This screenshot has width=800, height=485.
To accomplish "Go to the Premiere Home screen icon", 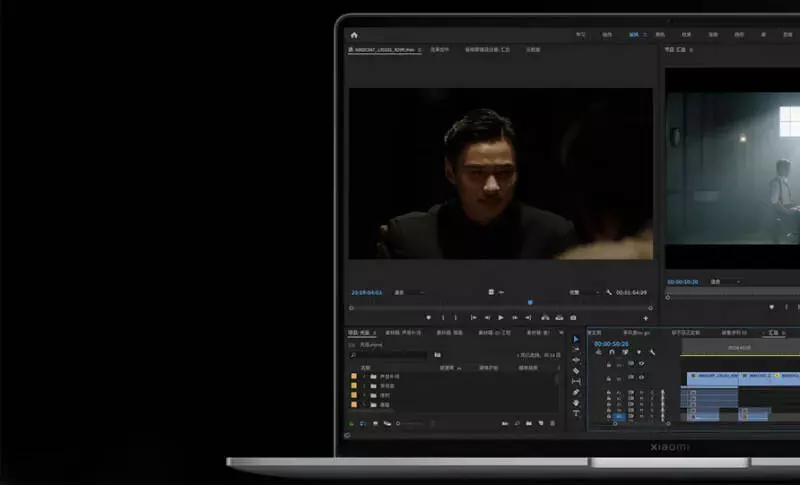I will point(354,35).
